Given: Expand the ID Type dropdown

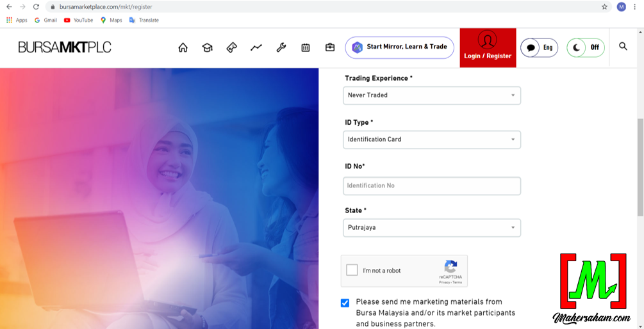Looking at the screenshot, I should coord(431,140).
